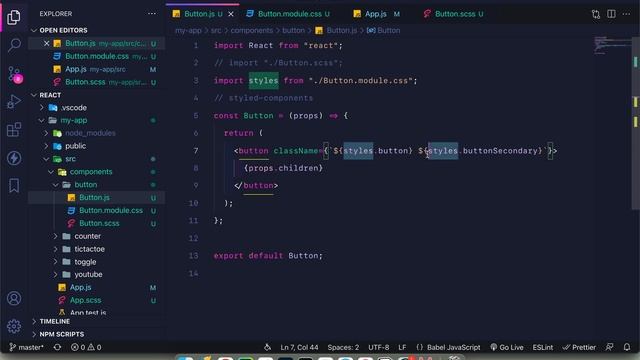
Task: Change indentation Spaces: 2
Action: (343, 347)
